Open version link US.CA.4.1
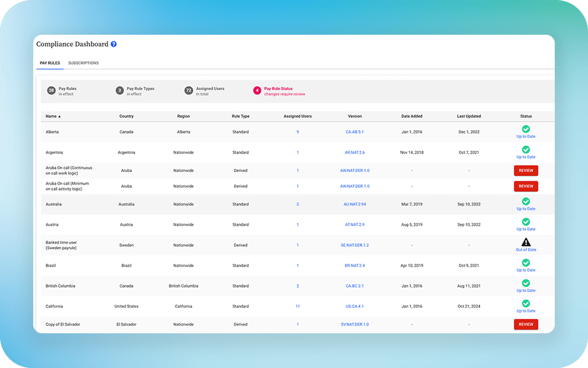The image size is (588, 368). [x=355, y=307]
